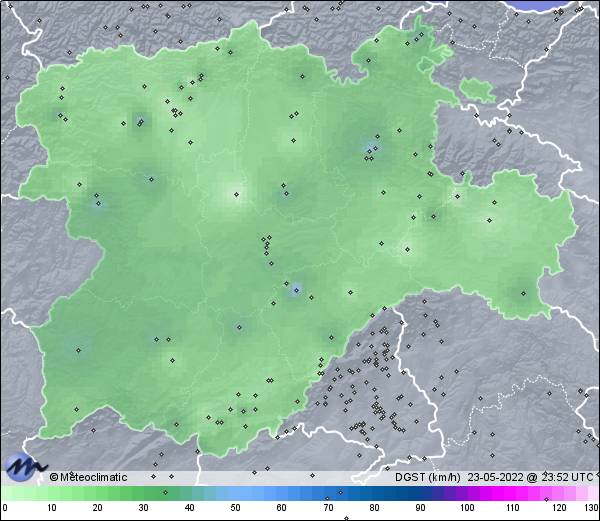The height and width of the screenshot is (521, 600).
Task: Click the 80 scale label
Action: pos(374,508)
